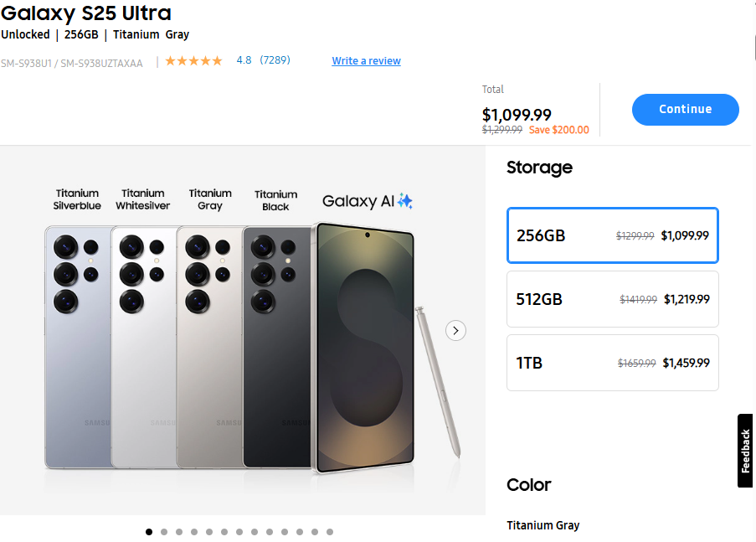756x542 pixels.
Task: Click the Titanium Silverblue phone image
Action: click(x=77, y=352)
